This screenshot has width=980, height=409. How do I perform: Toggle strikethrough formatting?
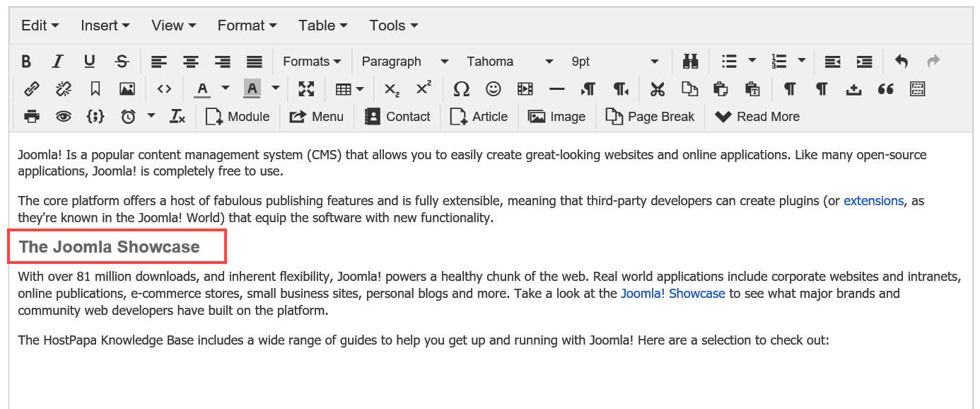pyautogui.click(x=122, y=62)
